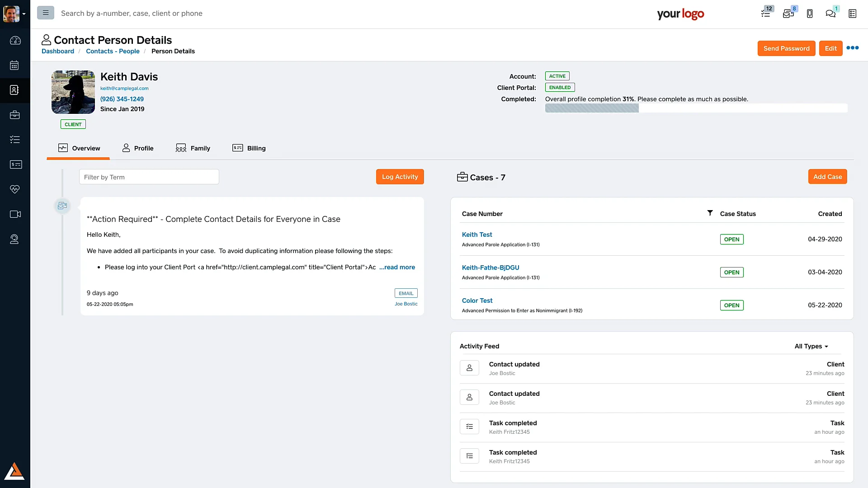
Task: Open the calendar icon in sidebar
Action: pyautogui.click(x=15, y=66)
